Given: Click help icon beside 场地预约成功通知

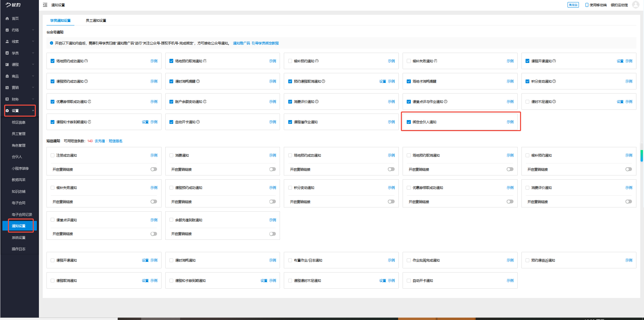Looking at the screenshot, I should 86,61.
